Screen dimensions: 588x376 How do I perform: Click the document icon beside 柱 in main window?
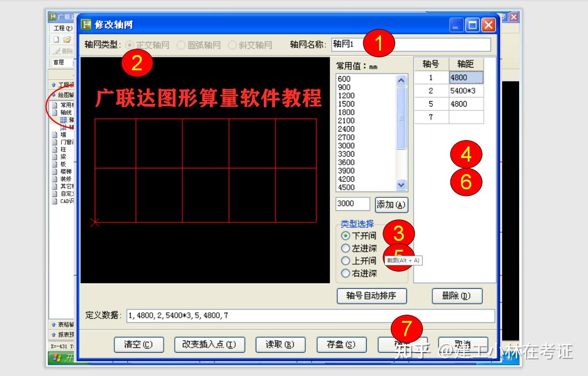55,150
